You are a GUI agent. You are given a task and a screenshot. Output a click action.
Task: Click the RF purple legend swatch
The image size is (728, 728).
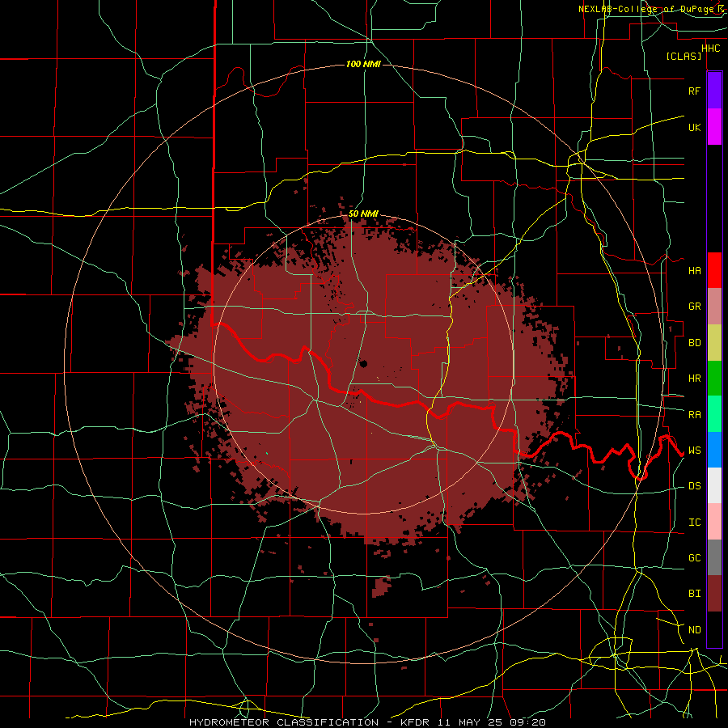[714, 91]
